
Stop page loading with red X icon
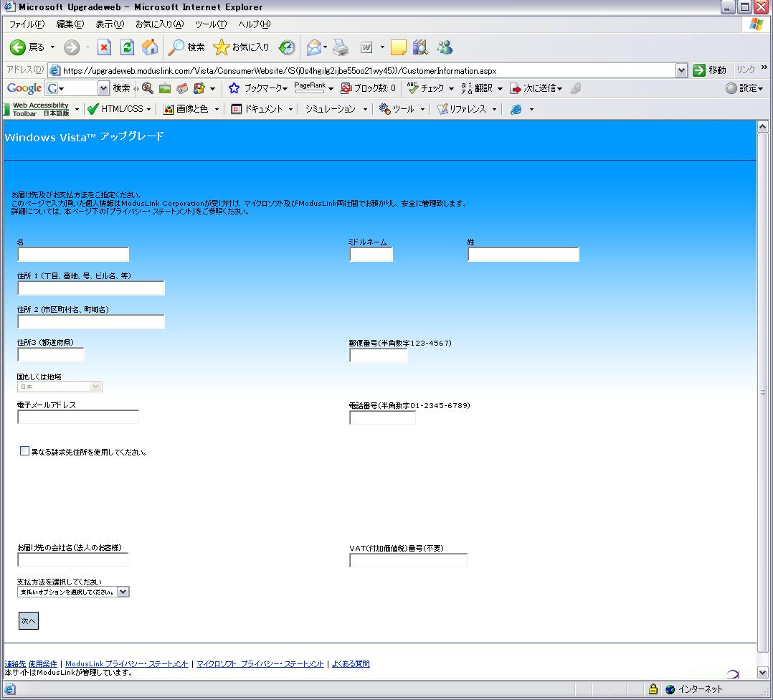[104, 47]
